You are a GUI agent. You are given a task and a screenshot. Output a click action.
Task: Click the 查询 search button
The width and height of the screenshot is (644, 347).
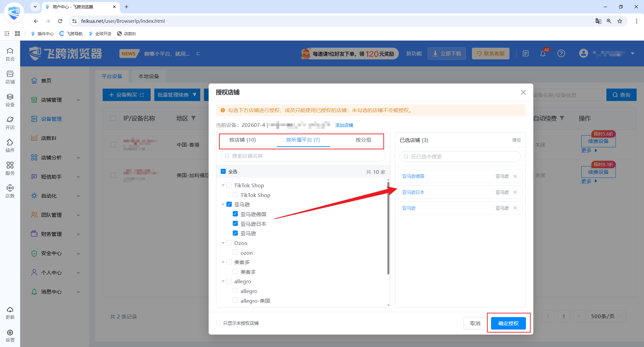(622, 95)
